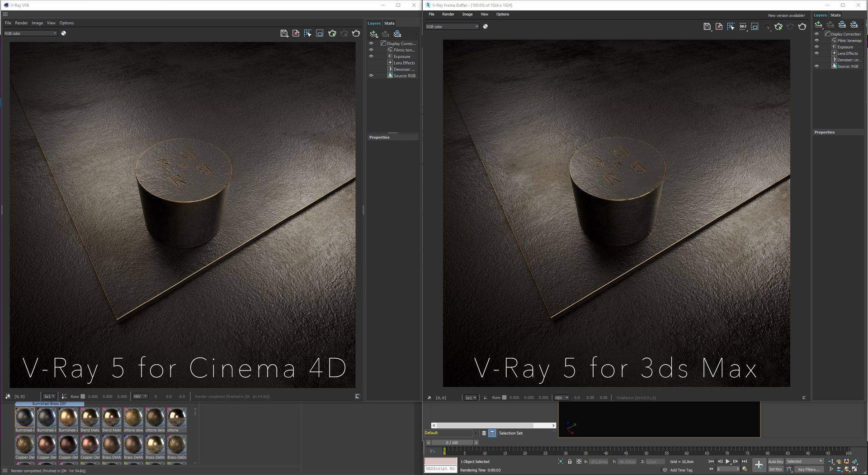Open Image menu in 3ds Max frame buffer
868x475 pixels.
tap(467, 14)
